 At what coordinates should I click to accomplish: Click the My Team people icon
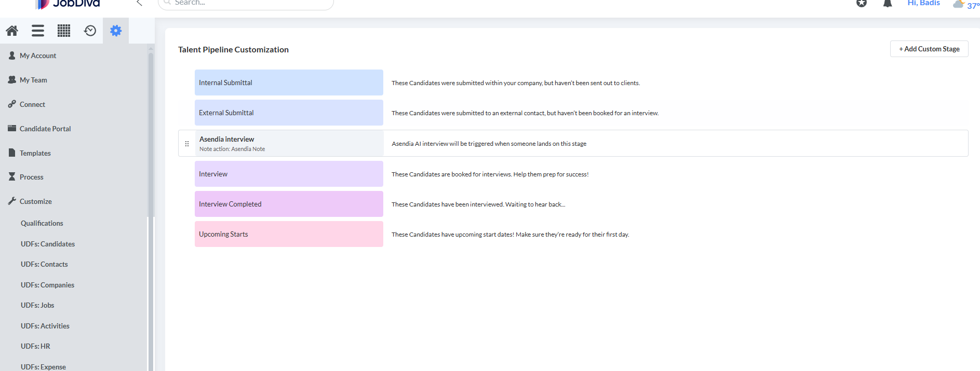coord(12,79)
